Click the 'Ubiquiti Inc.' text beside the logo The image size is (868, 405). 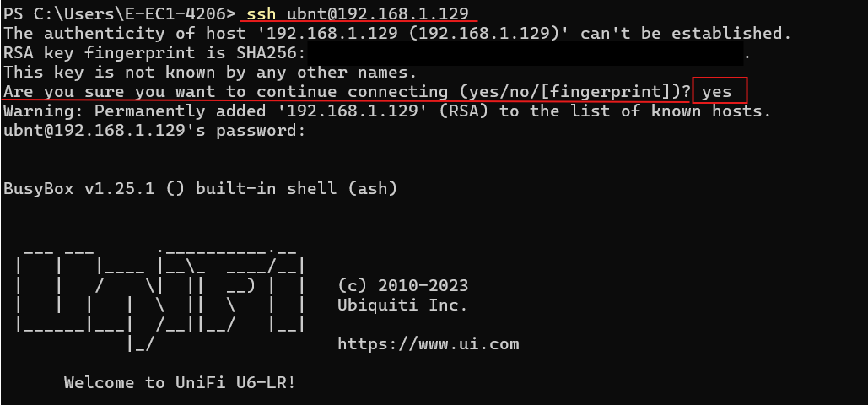403,305
